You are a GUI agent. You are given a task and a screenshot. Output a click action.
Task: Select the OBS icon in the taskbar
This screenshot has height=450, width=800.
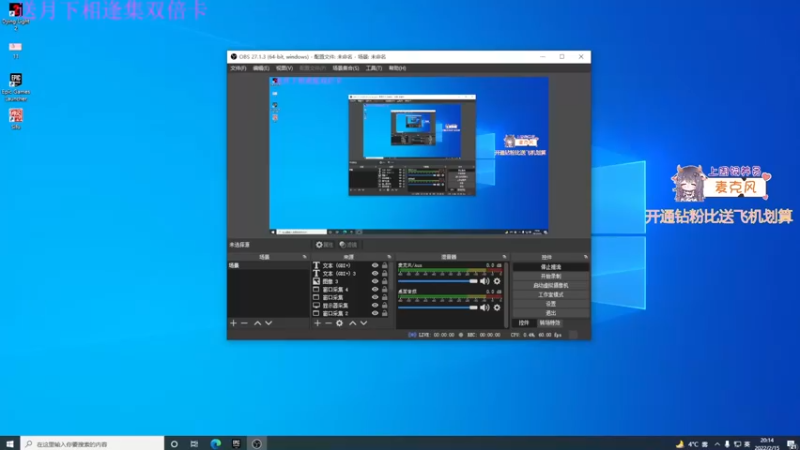(x=257, y=443)
